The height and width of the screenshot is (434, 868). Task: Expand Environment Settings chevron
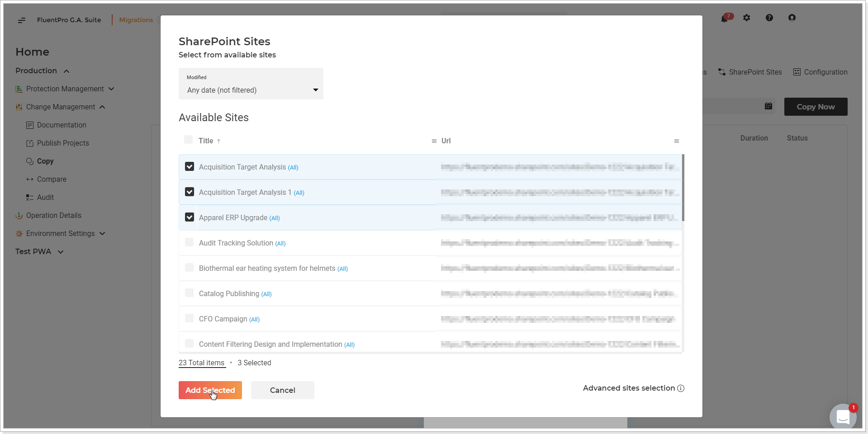[x=102, y=233]
